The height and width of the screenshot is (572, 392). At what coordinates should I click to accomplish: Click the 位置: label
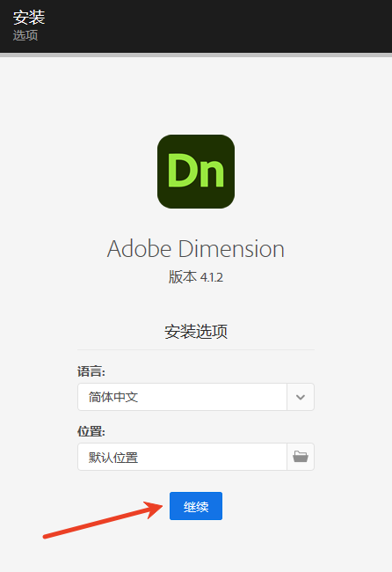(91, 431)
